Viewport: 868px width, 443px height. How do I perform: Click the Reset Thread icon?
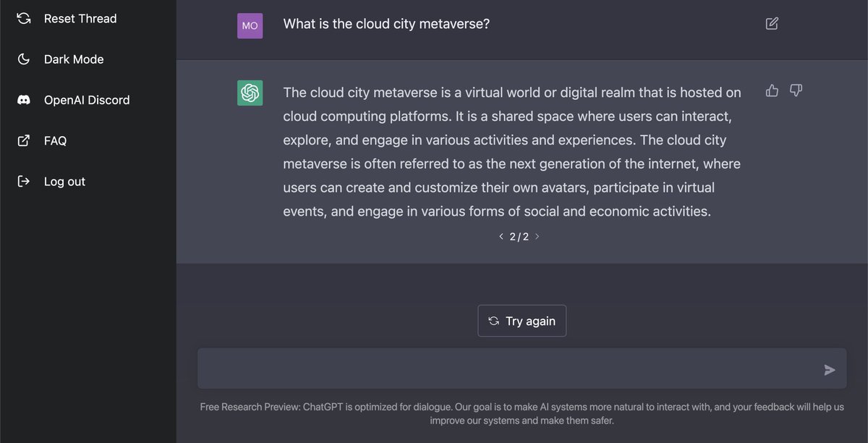[x=24, y=18]
